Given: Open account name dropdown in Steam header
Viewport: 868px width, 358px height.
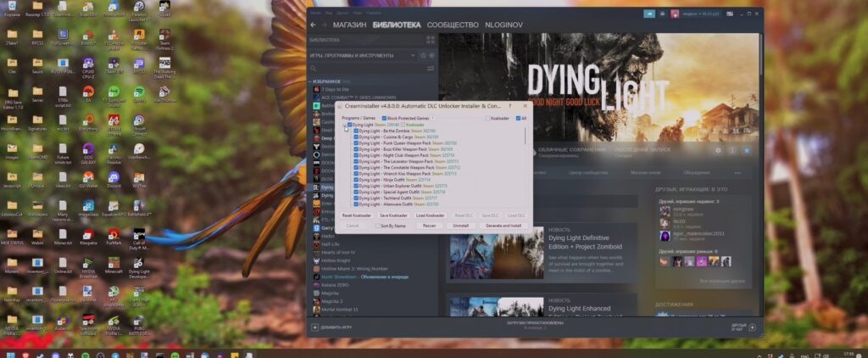Looking at the screenshot, I should 701,14.
